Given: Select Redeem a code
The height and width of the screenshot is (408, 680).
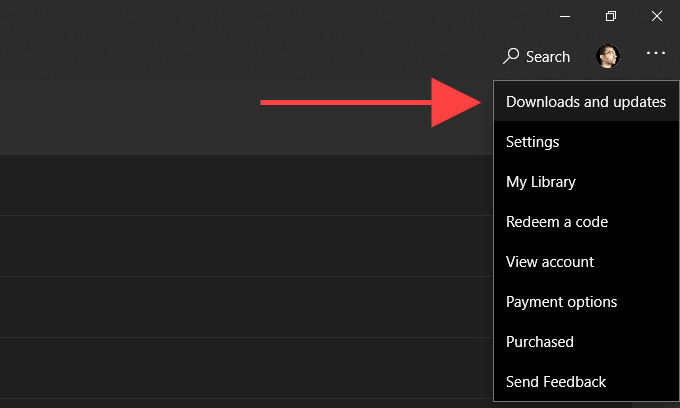Looking at the screenshot, I should pyautogui.click(x=556, y=222).
